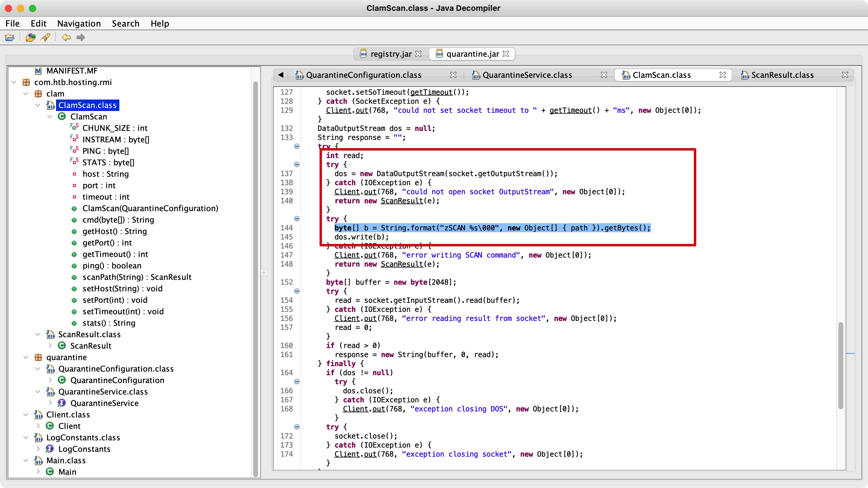This screenshot has height=488, width=868.
Task: Collapse the try block fold marker at line 144
Action: point(297,219)
